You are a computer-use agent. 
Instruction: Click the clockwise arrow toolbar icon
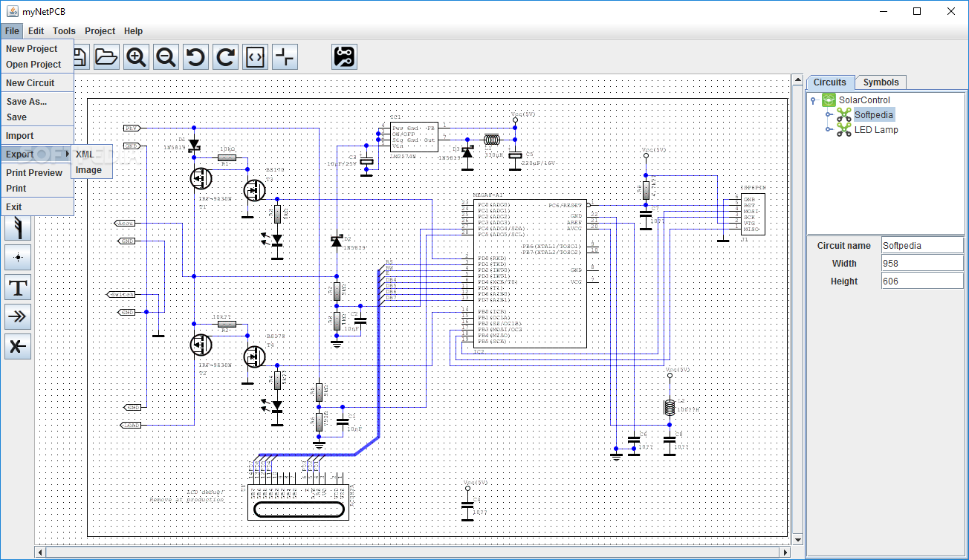point(225,56)
